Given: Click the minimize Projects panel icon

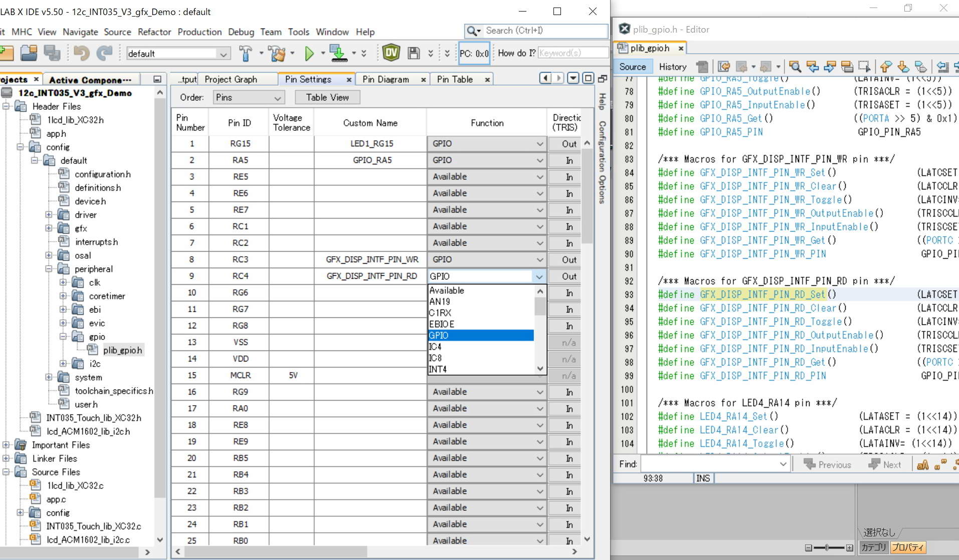Looking at the screenshot, I should [157, 79].
